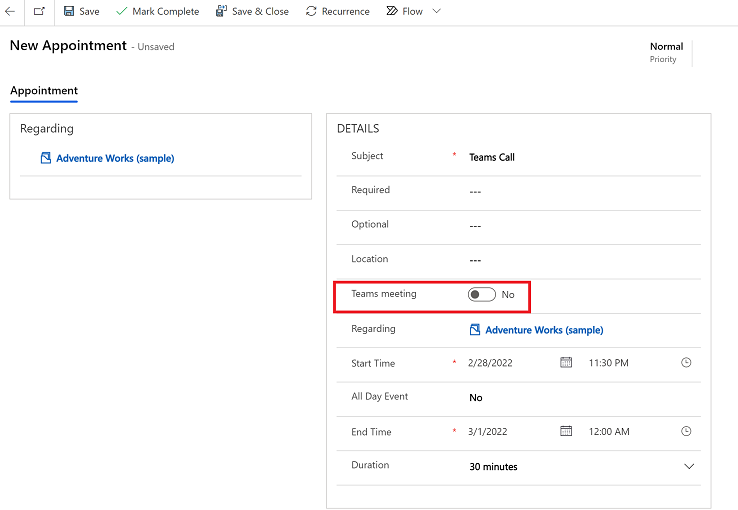Screen dimensions: 738x510
Task: Click the All Day Event label
Action: tap(379, 396)
